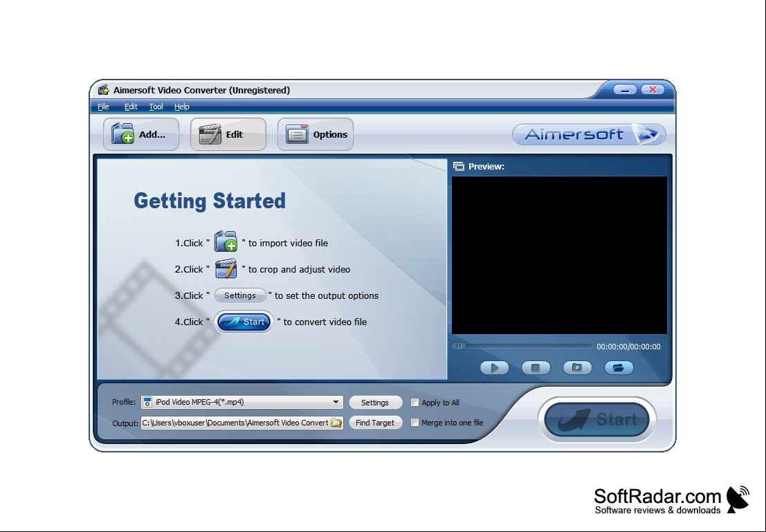Screen dimensions: 766x532
Task: Click the Getting Started heading
Action: 210,201
